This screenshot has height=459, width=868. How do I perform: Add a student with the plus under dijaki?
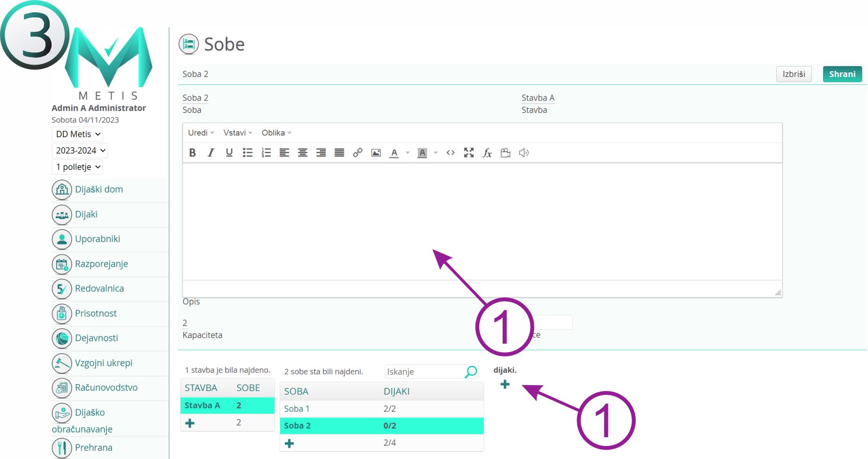504,385
